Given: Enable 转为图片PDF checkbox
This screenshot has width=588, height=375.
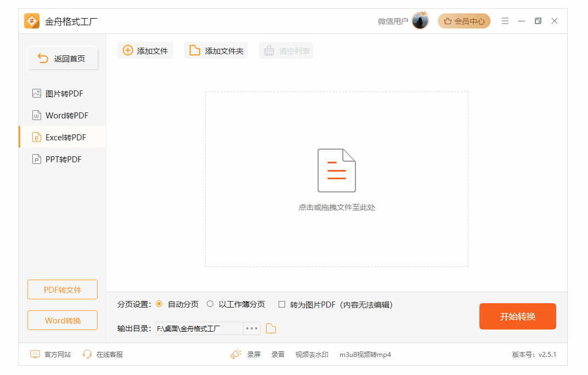Looking at the screenshot, I should pyautogui.click(x=282, y=304).
